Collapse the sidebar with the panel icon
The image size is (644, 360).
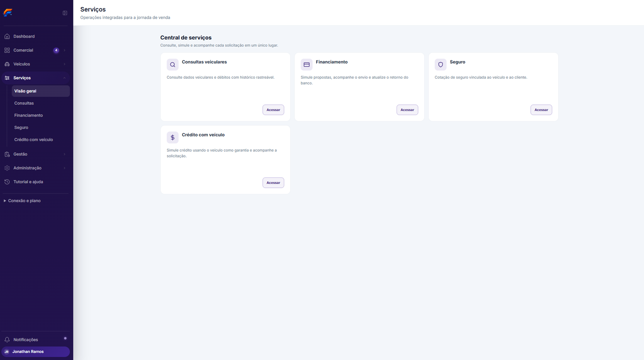pos(65,13)
